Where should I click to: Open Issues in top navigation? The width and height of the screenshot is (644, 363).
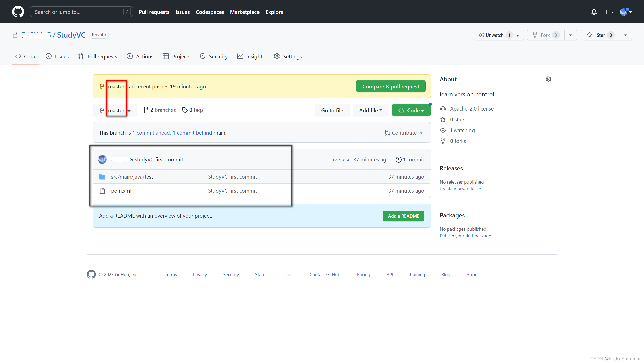click(182, 12)
